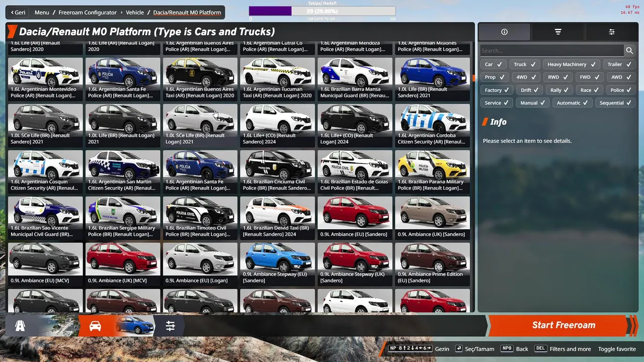Image resolution: width=644 pixels, height=362 pixels.
Task: Open the filter tab icon
Action: pyautogui.click(x=558, y=32)
